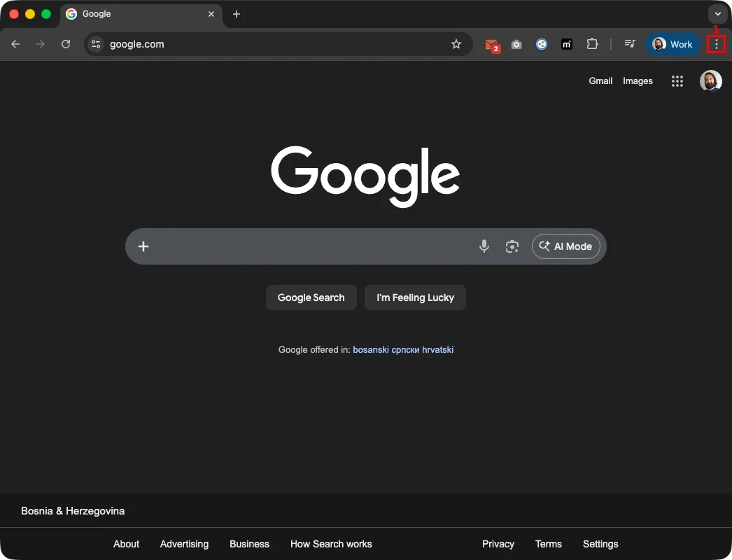
Task: Close the Google tab
Action: [211, 14]
